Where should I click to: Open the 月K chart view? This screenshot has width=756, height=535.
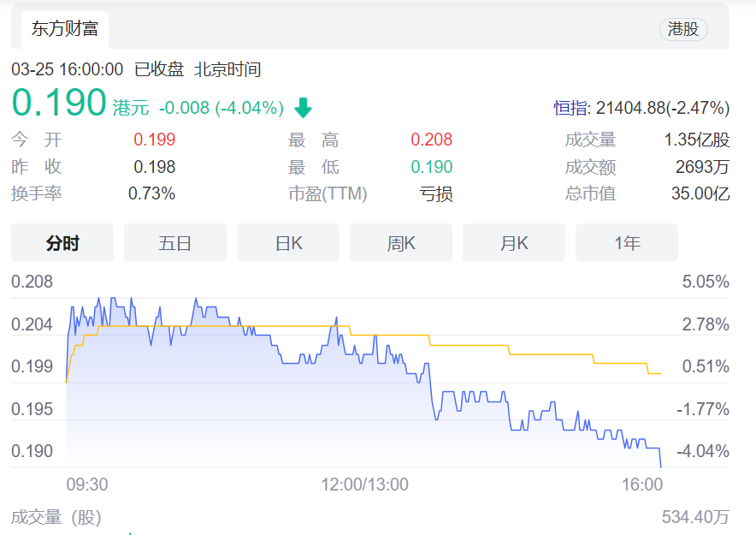[x=514, y=243]
